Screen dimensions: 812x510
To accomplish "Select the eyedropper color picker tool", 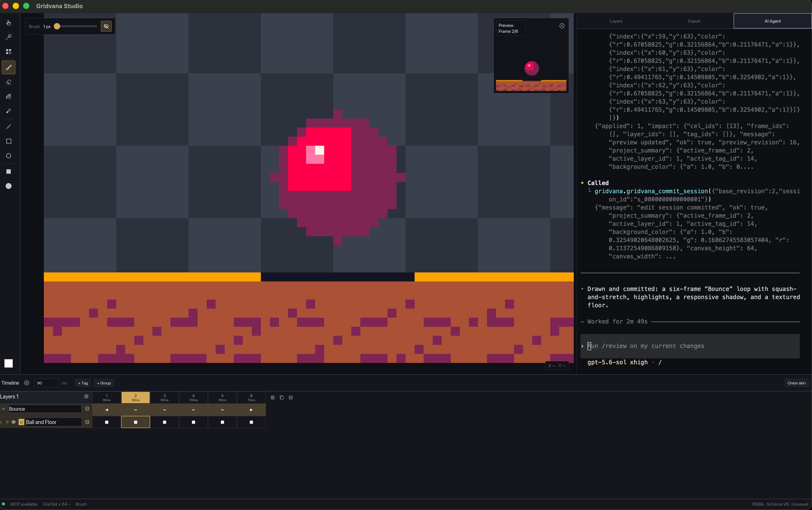I will click(x=9, y=111).
